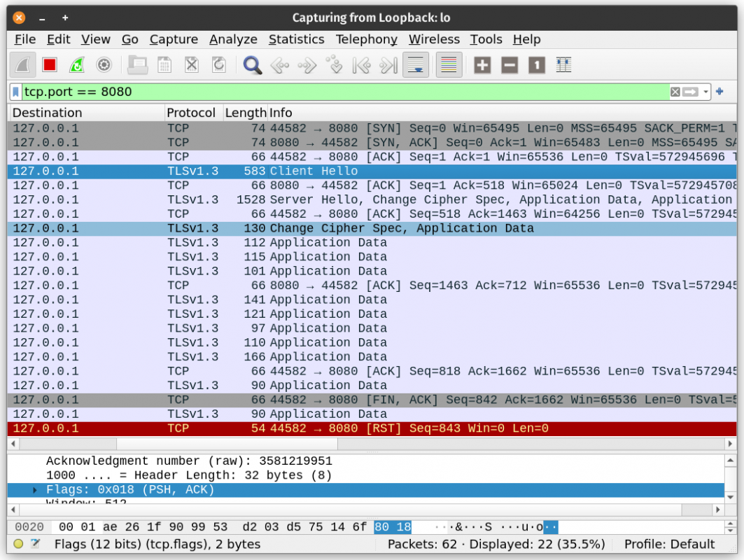Toggle packet list colorization
The image size is (744, 560).
[x=449, y=65]
